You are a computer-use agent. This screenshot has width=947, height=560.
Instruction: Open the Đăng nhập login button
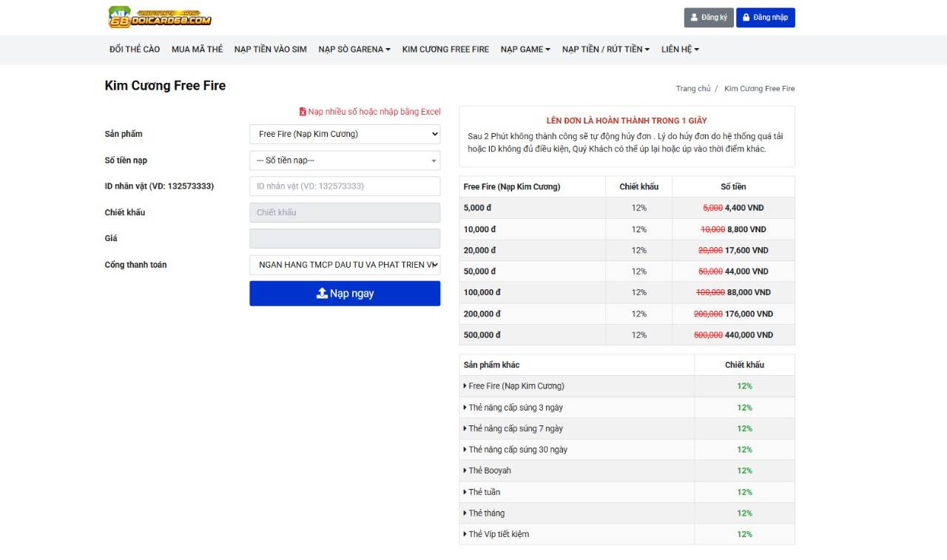click(x=766, y=18)
